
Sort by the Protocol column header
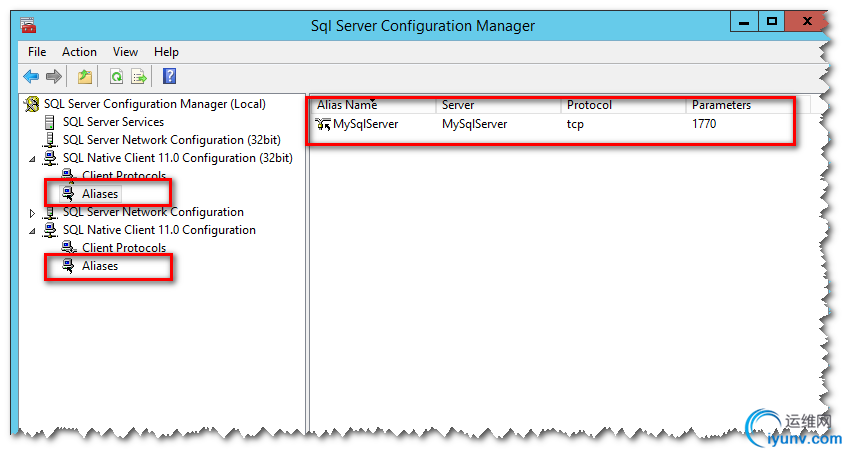click(624, 105)
